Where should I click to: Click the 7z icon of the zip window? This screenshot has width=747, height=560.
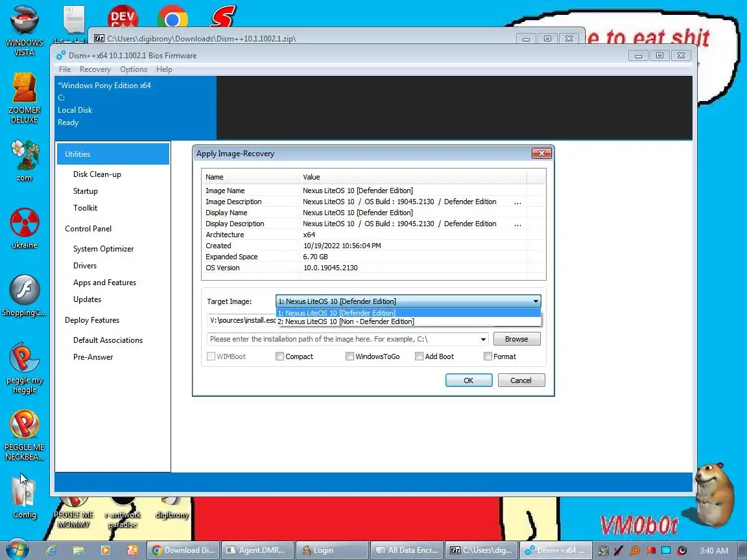click(99, 39)
